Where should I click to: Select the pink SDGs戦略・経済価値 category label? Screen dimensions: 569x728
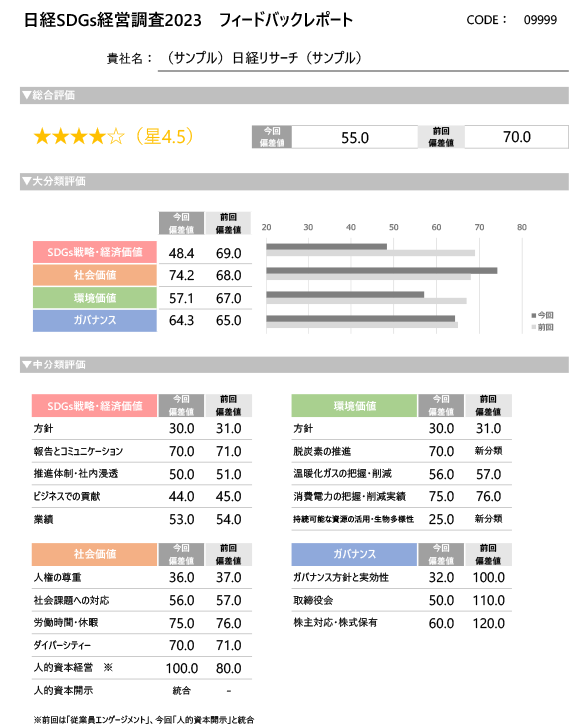(95, 252)
